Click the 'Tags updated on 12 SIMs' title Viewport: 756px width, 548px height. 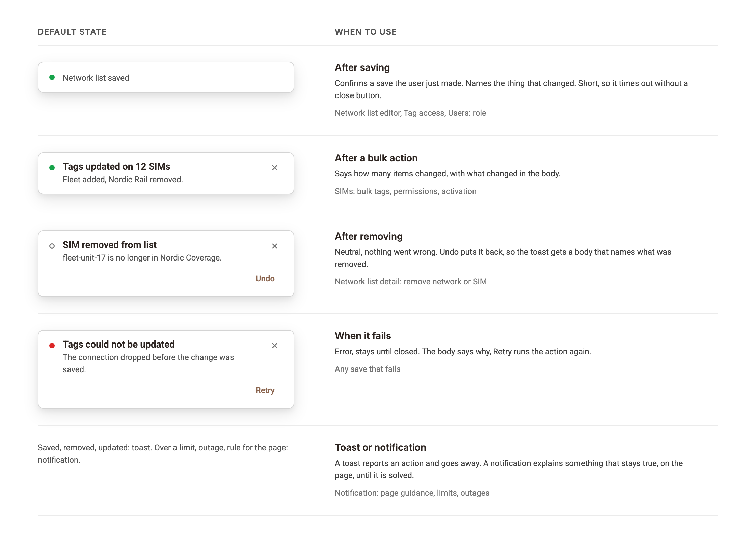pos(116,167)
